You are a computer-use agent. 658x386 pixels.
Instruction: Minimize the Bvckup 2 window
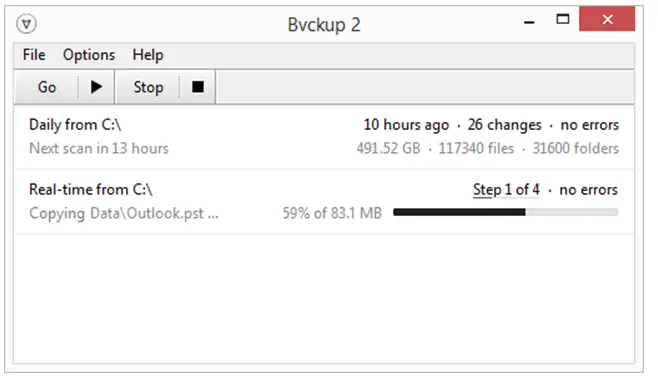(529, 20)
